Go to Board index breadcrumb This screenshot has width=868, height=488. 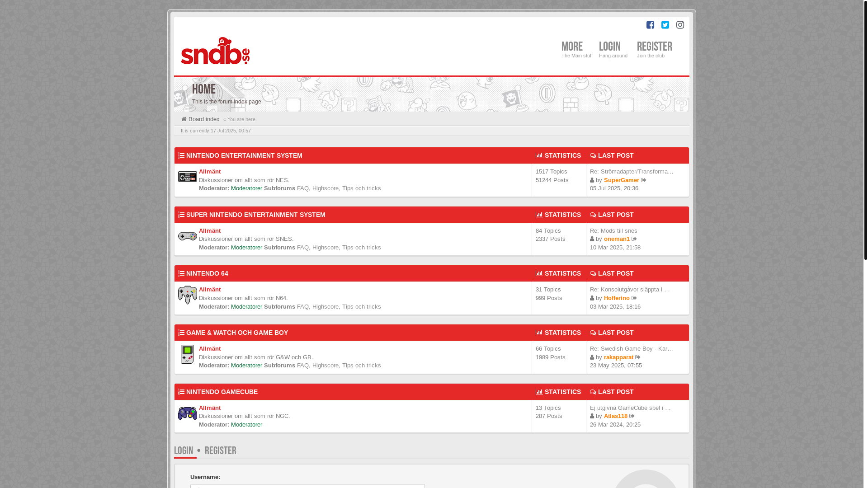pos(204,119)
